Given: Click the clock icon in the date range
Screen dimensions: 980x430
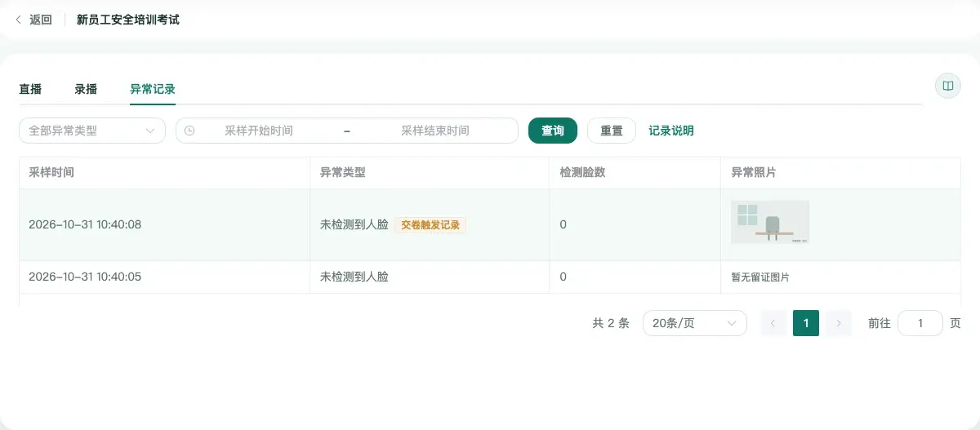Looking at the screenshot, I should pos(189,131).
